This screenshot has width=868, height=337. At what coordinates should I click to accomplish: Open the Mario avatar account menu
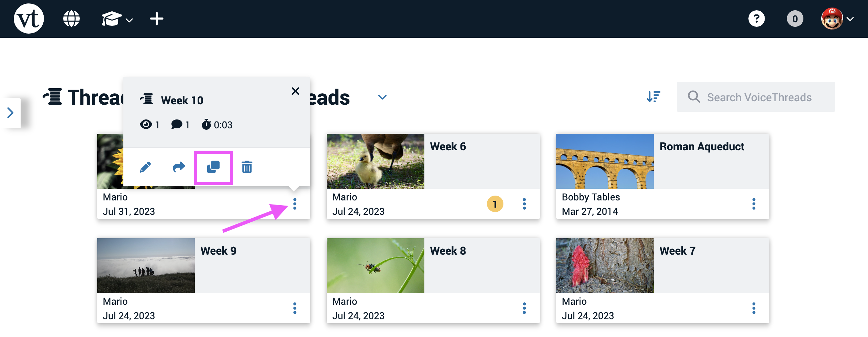[x=837, y=19]
